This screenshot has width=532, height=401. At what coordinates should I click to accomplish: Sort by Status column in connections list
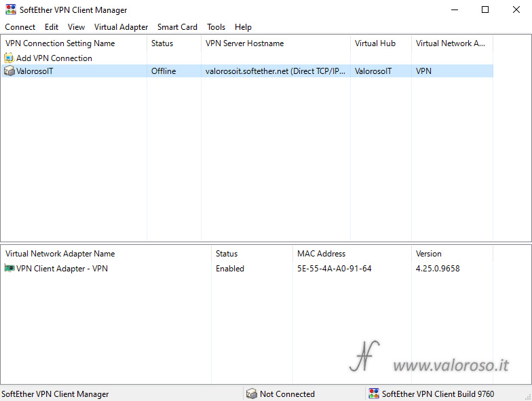tap(174, 43)
